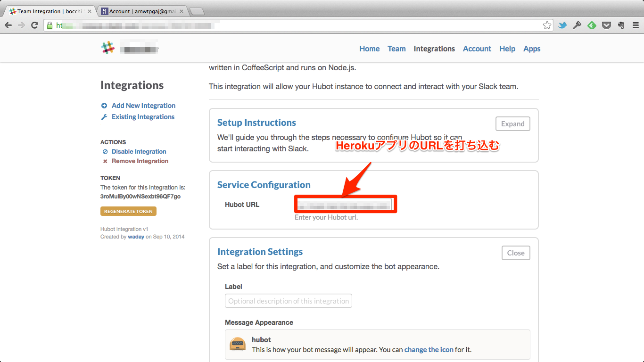This screenshot has width=644, height=362.
Task: Close the Team Integration browser tab
Action: click(90, 11)
